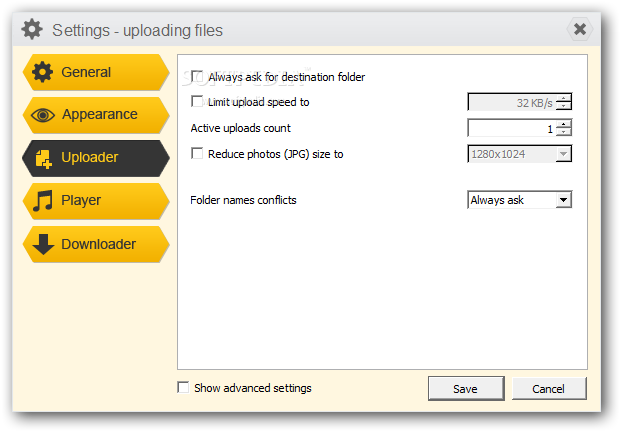Open the General settings tab
Viewport: 621px width, 432px height.
[x=96, y=72]
